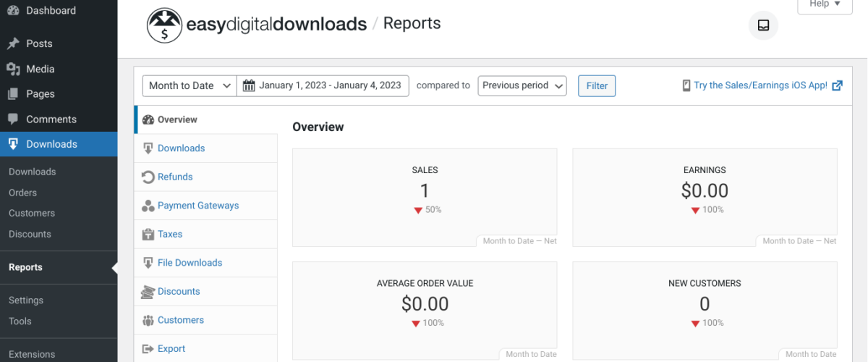Screen dimensions: 868x362
Task: Switch to the File Downloads report tab
Action: [x=206, y=263]
